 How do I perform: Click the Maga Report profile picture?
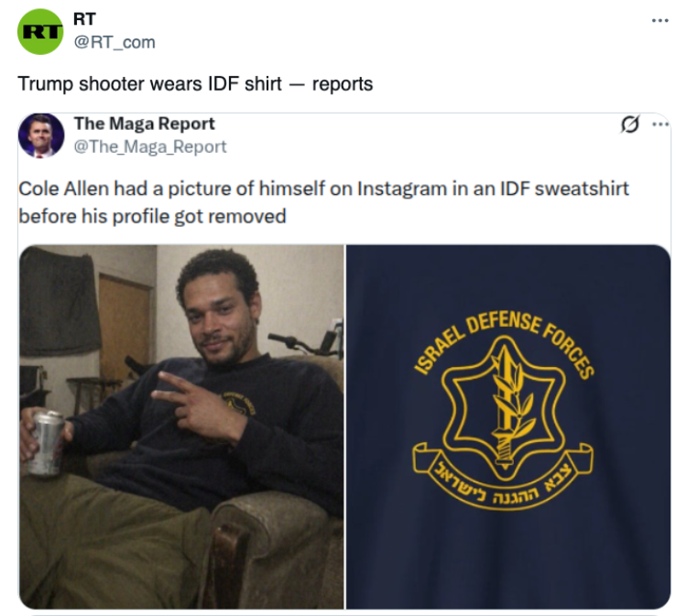coord(41,135)
